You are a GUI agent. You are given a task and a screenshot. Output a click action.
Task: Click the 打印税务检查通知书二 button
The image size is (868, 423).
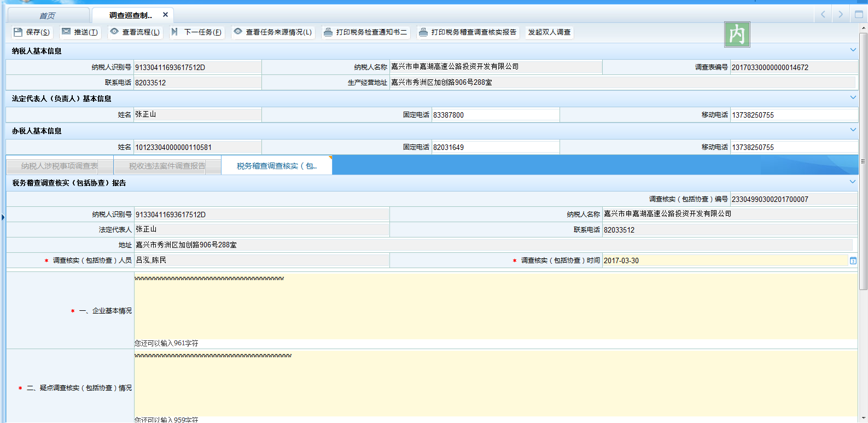click(365, 32)
